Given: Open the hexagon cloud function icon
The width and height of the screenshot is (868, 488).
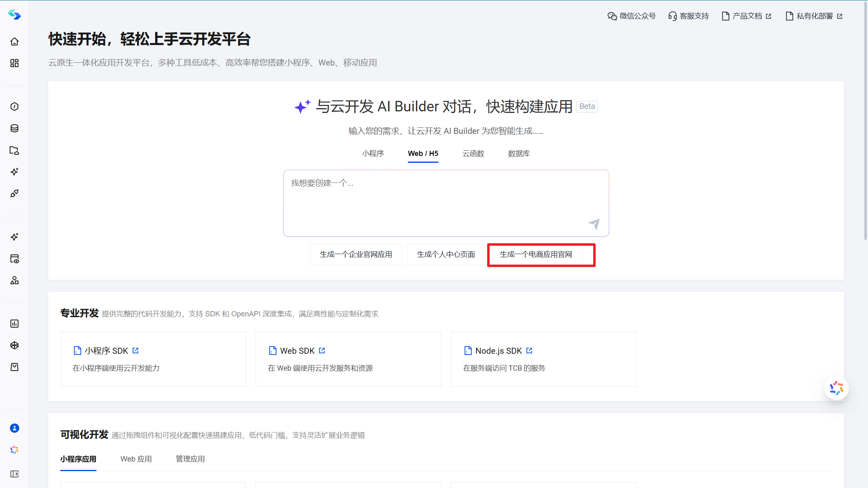Looking at the screenshot, I should tap(14, 107).
